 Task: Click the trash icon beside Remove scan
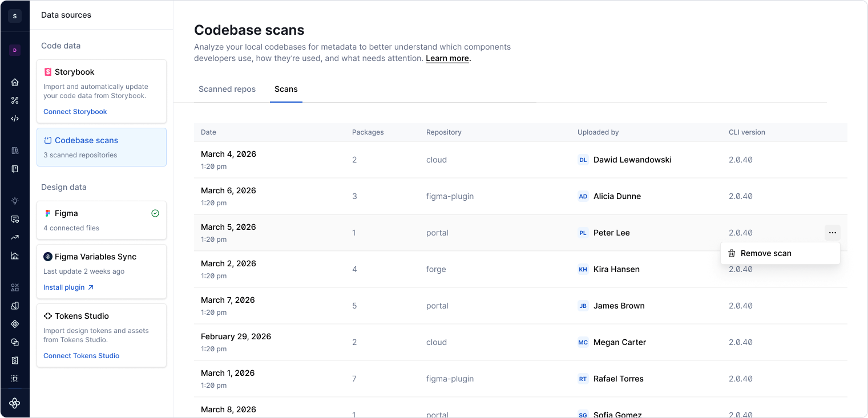pyautogui.click(x=732, y=253)
